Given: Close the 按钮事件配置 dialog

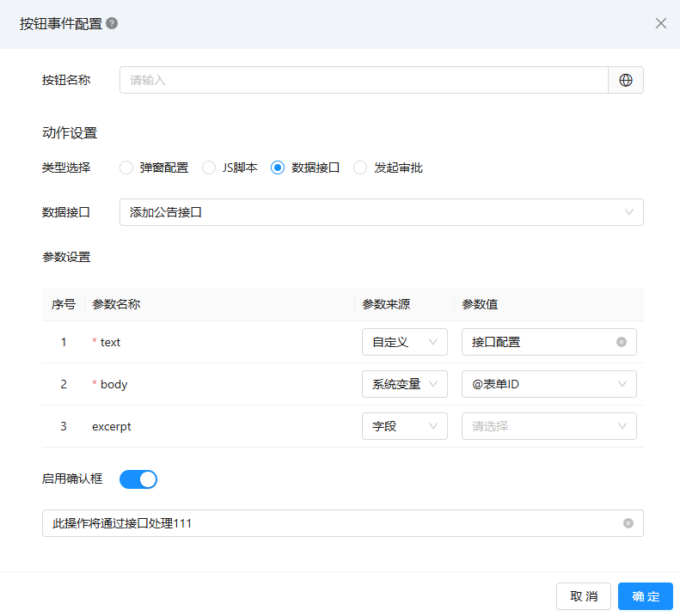Looking at the screenshot, I should [x=661, y=24].
